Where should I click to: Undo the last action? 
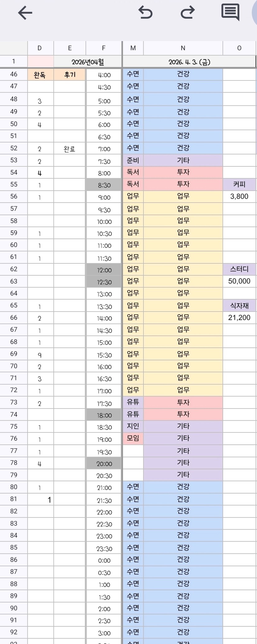coord(145,13)
